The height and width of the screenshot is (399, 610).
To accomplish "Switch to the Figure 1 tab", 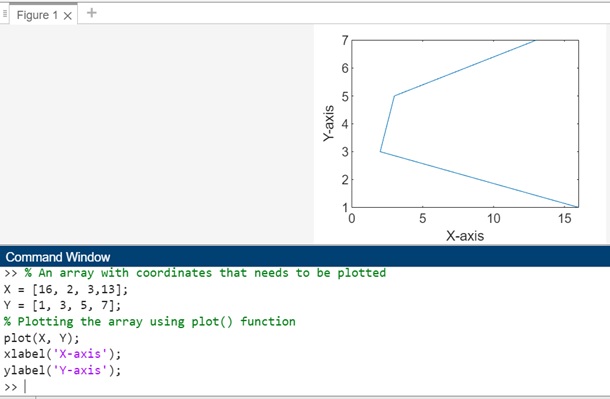I will coord(37,15).
